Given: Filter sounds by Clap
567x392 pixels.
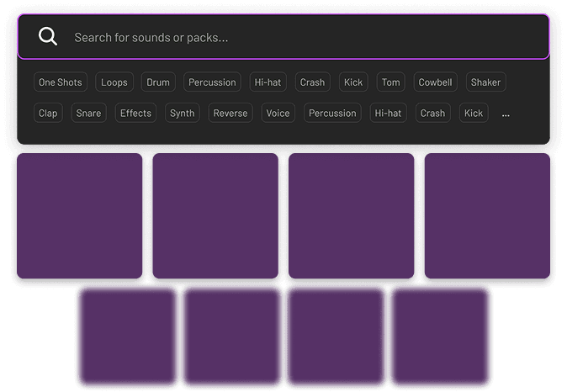Looking at the screenshot, I should 49,113.
